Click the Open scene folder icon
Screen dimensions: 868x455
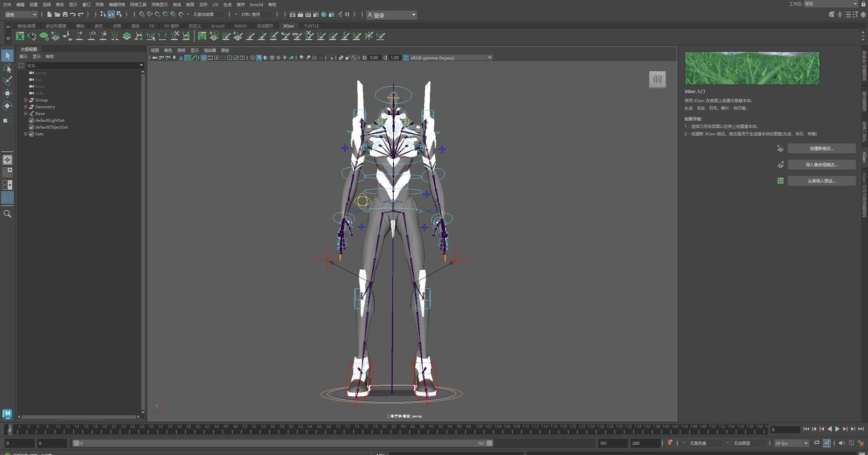57,14
